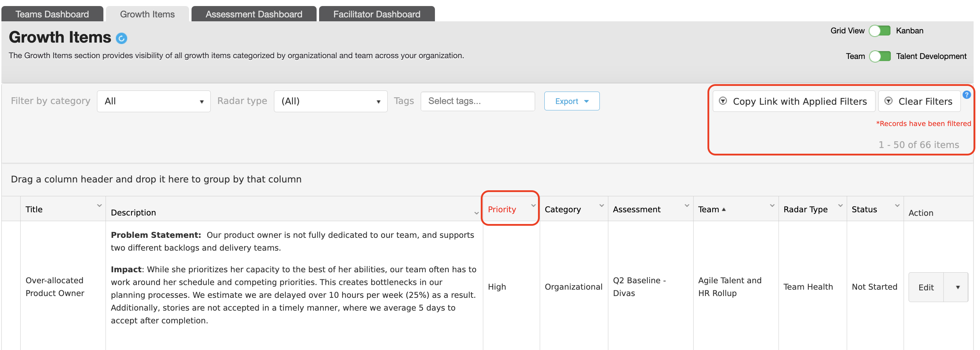Open the Category column menu chevron

click(602, 206)
